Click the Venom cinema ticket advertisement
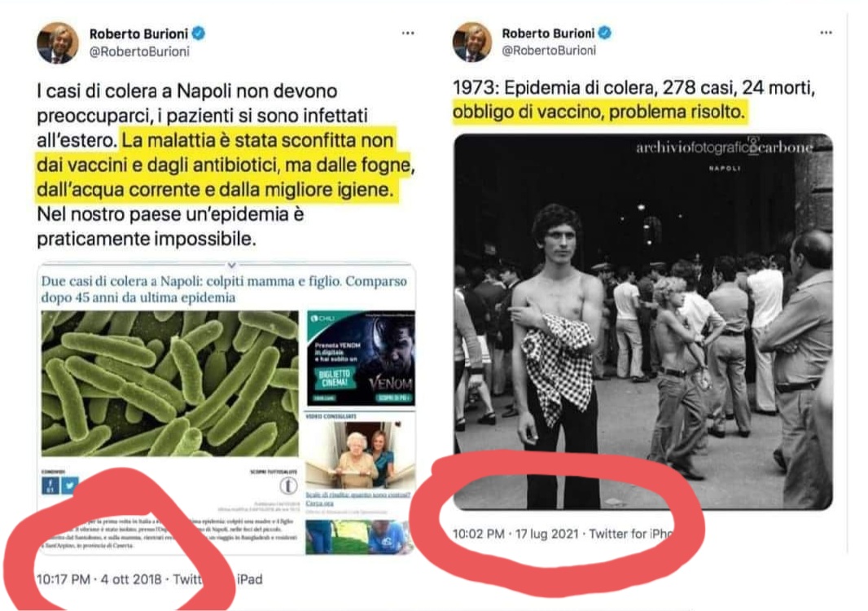The height and width of the screenshot is (611, 868). (x=361, y=358)
